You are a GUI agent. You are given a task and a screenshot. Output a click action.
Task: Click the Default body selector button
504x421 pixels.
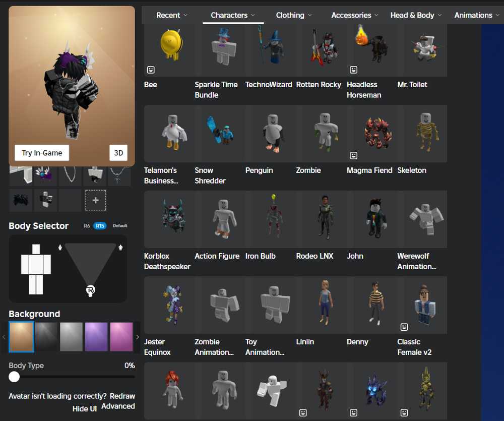point(120,226)
